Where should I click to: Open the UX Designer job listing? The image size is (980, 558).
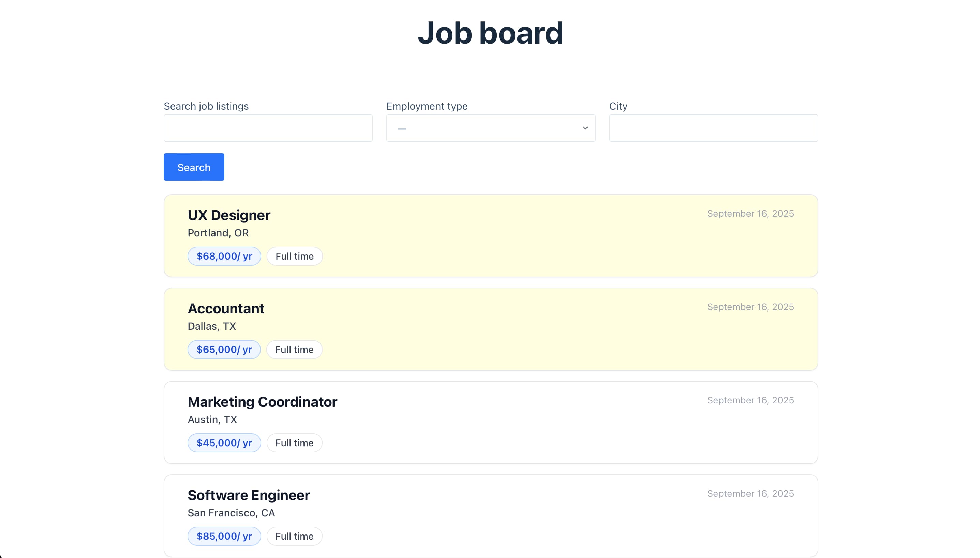(x=228, y=215)
